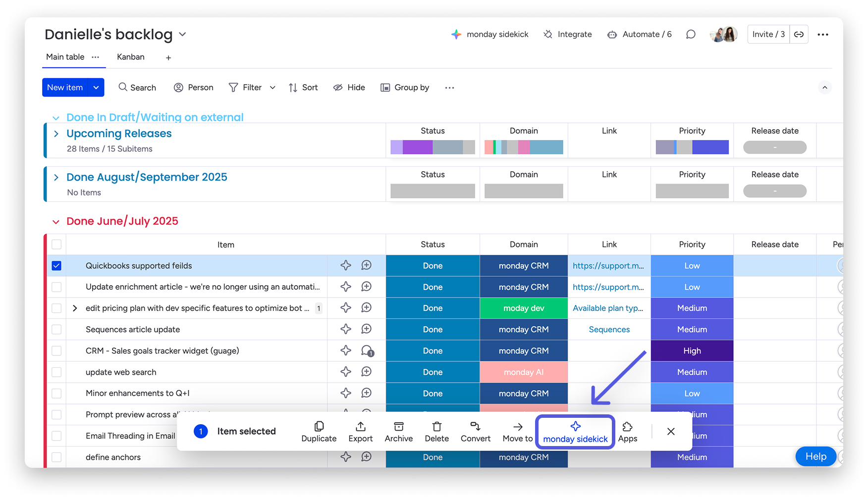Viewport: 868px width, 500px height.
Task: Click the board members avatar
Action: (x=724, y=34)
